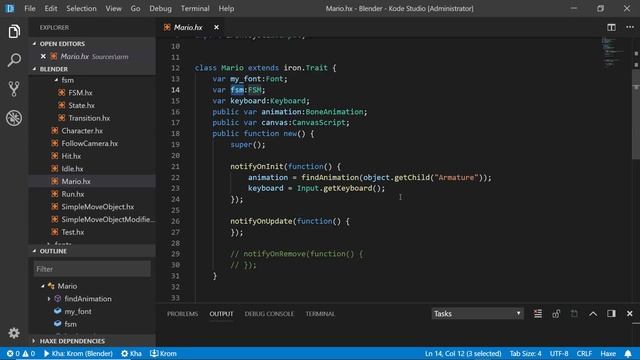The image size is (640, 360).
Task: Open the editor More Actions ellipsis
Action: [x=630, y=27]
